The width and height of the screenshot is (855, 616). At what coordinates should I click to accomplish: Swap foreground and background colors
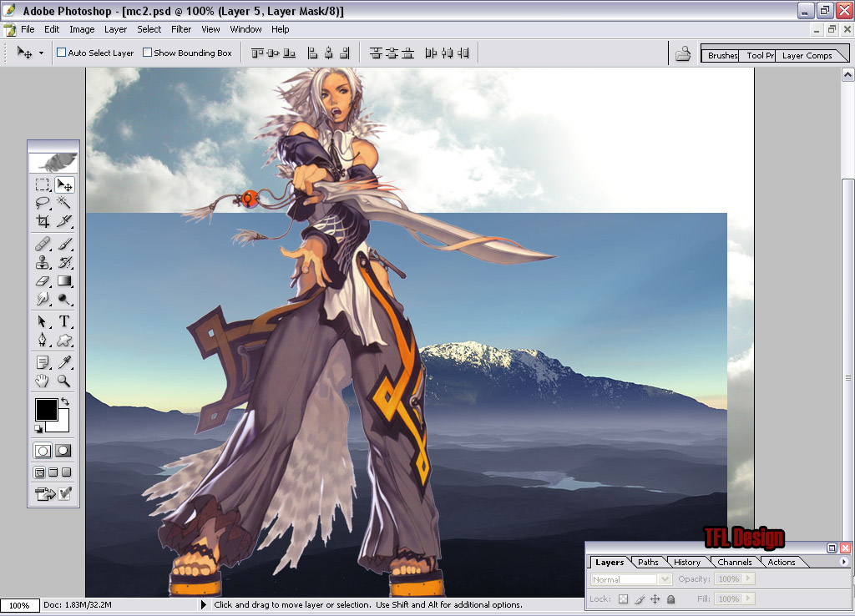point(65,401)
